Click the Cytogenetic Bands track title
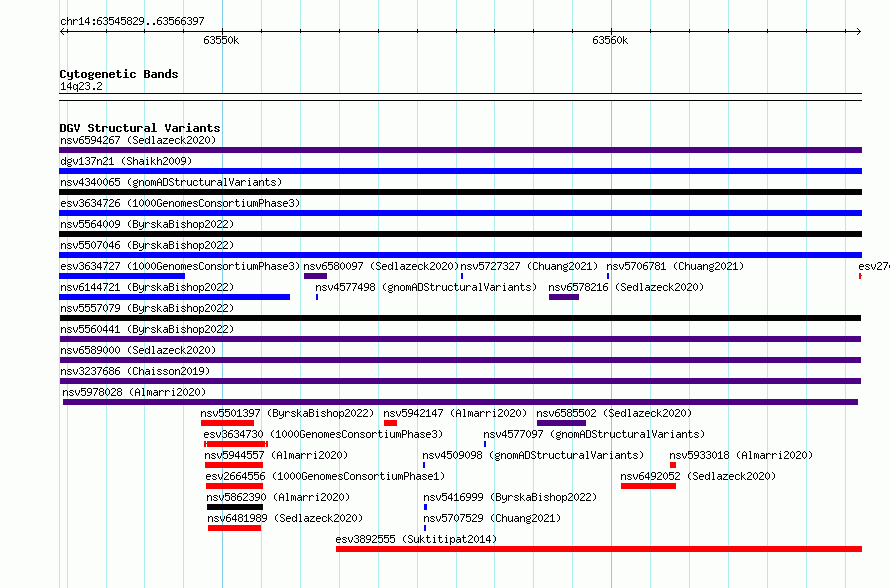The image size is (890, 588). pyautogui.click(x=119, y=74)
